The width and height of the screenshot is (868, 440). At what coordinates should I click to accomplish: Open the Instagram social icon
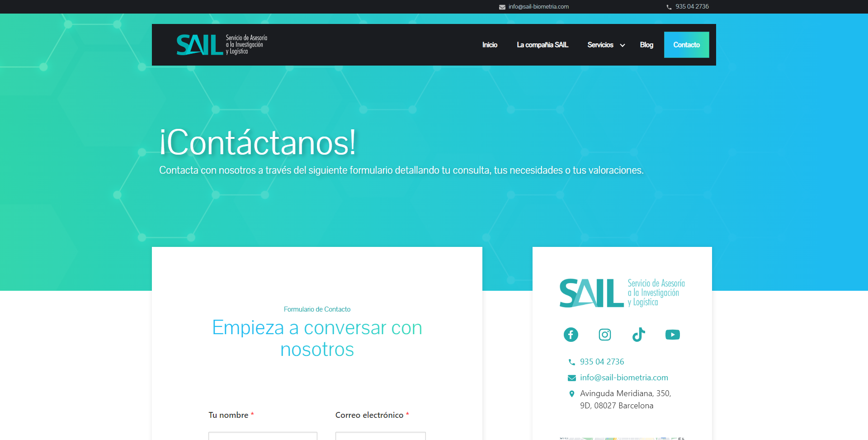click(x=604, y=335)
